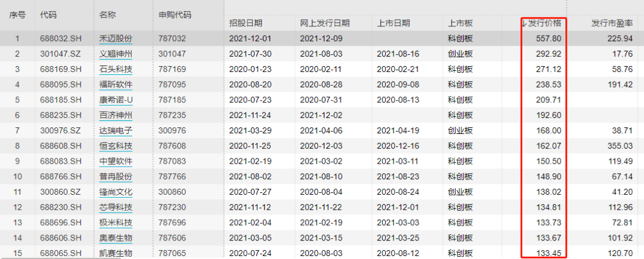Open the 义翘神州 stock link
The width and height of the screenshot is (644, 259).
click(116, 54)
